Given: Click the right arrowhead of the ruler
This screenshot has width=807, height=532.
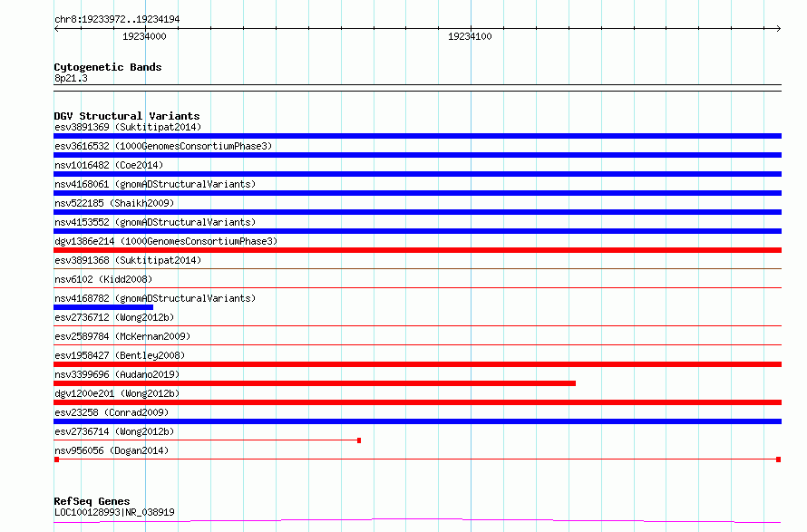Looking at the screenshot, I should [778, 29].
